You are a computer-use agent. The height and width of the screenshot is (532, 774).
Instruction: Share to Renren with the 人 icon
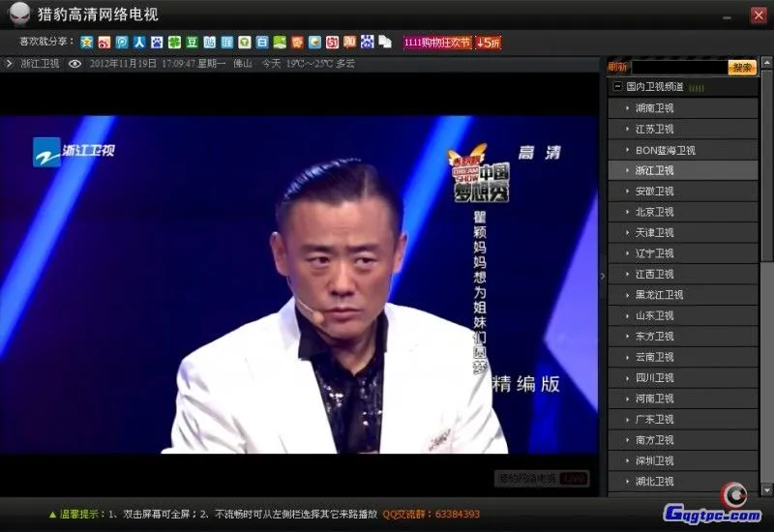coord(139,43)
